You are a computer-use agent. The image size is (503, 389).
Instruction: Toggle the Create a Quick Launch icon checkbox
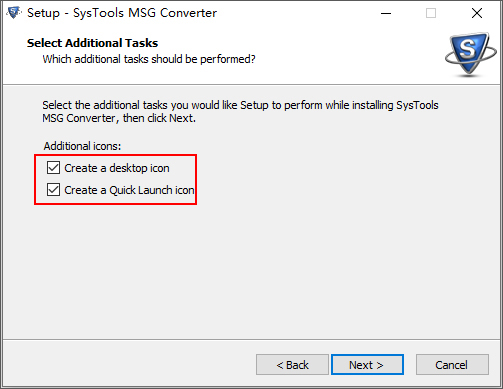pos(53,190)
